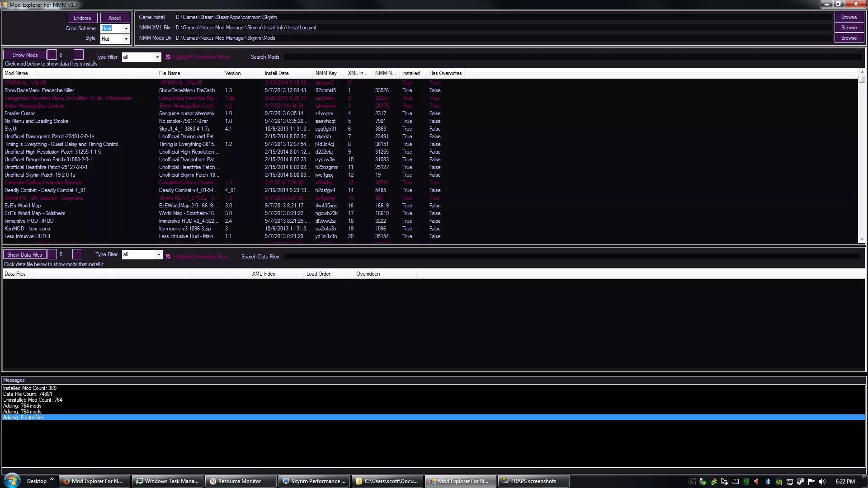Expand the Desktop toolbar chevron
868x488 pixels.
[x=52, y=479]
